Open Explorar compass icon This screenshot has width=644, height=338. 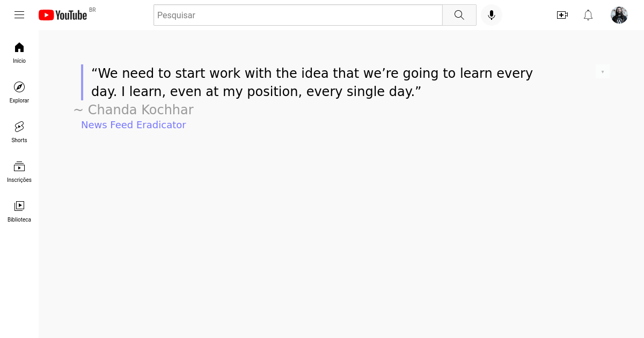[19, 87]
